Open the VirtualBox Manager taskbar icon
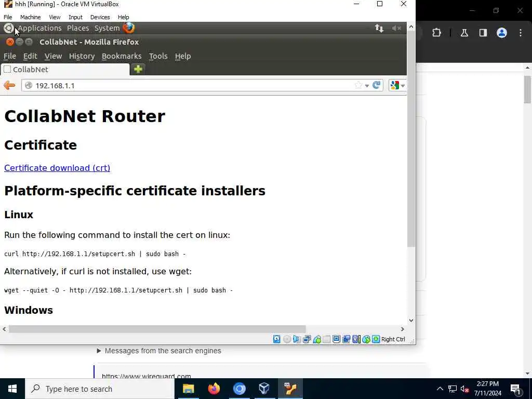Viewport: 532px width, 399px height. (264, 389)
